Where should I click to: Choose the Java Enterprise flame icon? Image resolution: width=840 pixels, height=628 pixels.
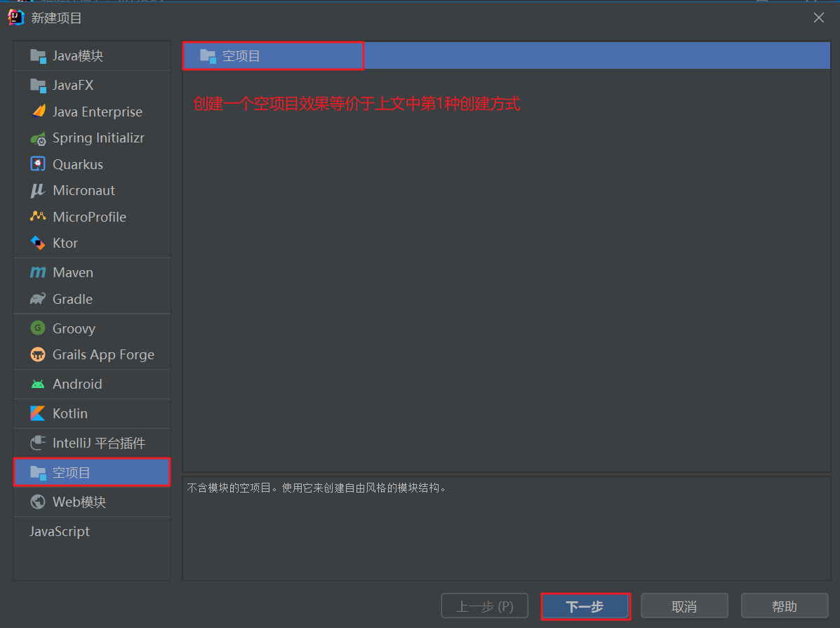click(38, 112)
